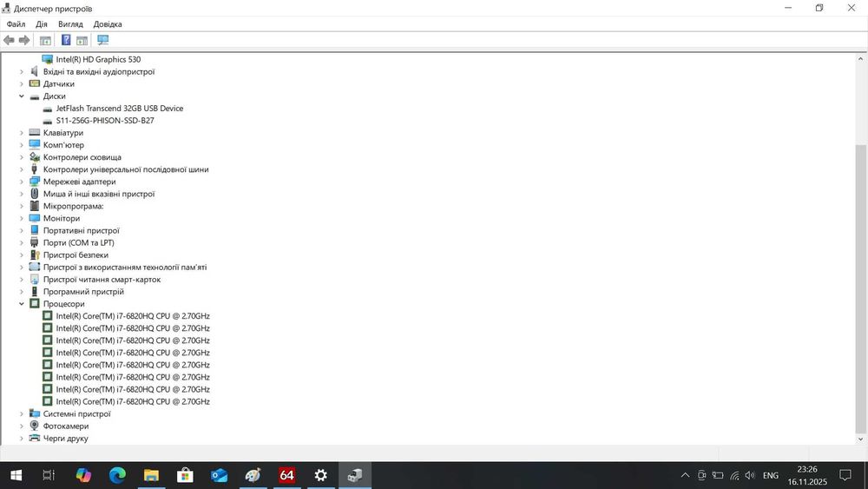Image resolution: width=868 pixels, height=489 pixels.
Task: Expand the Клавіатури node chevron
Action: coord(22,132)
